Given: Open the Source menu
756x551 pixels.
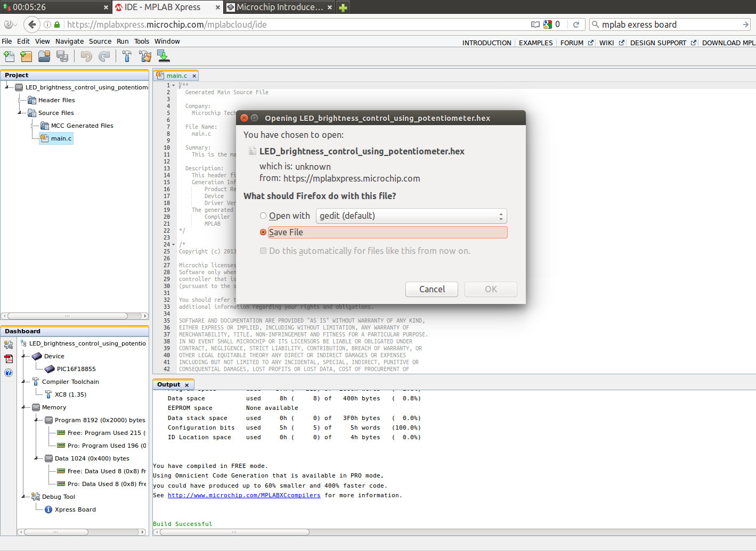Looking at the screenshot, I should click(x=100, y=41).
